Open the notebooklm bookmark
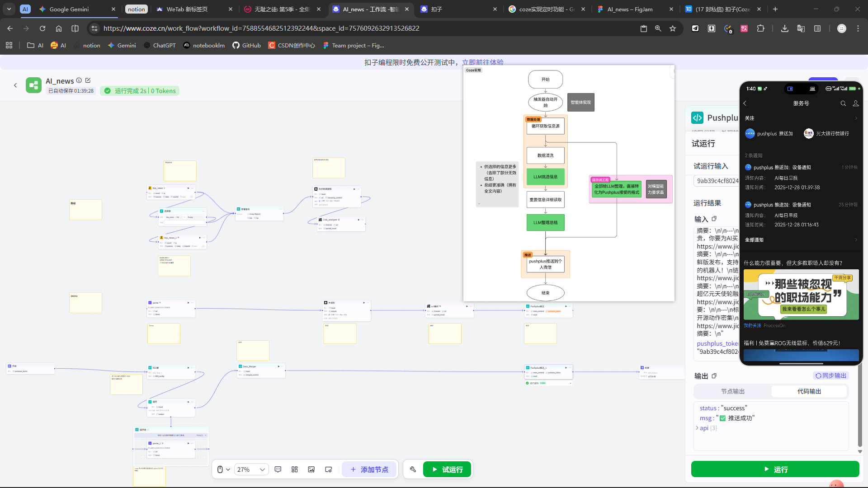This screenshot has width=868, height=488. (x=204, y=45)
